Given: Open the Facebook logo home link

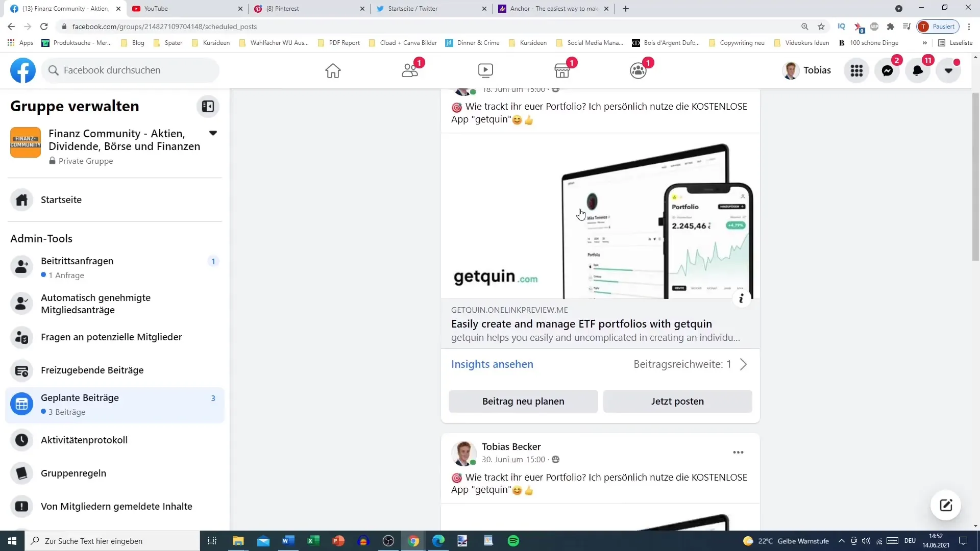Looking at the screenshot, I should [23, 70].
